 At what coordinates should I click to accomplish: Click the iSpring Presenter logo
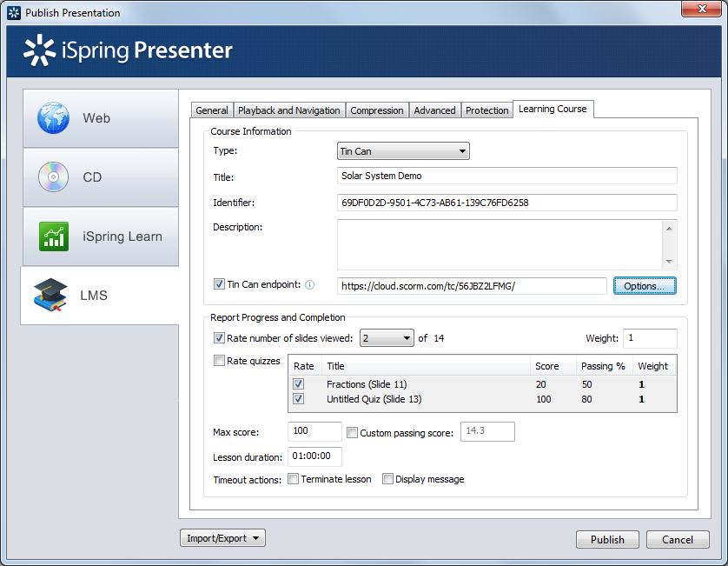pos(129,50)
